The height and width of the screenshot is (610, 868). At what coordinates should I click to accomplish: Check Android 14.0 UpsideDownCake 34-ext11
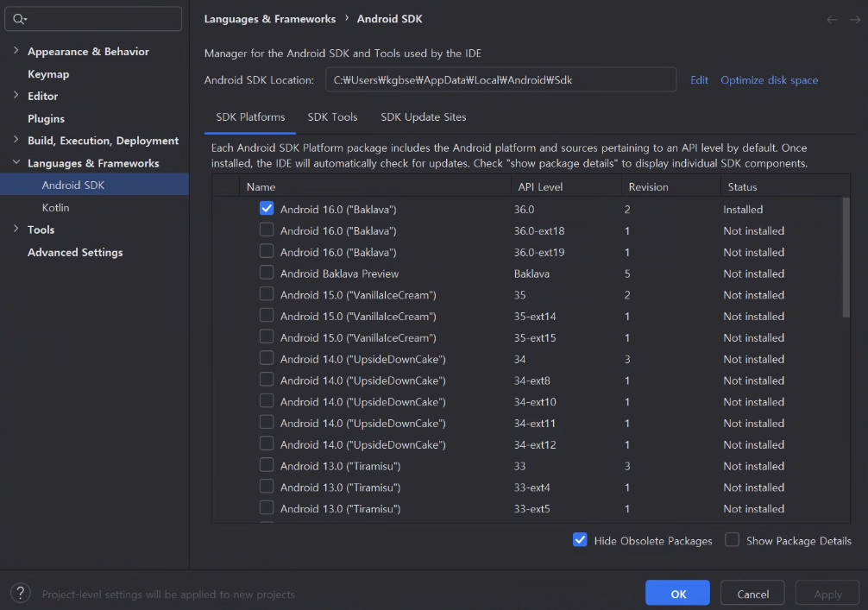[x=267, y=423]
